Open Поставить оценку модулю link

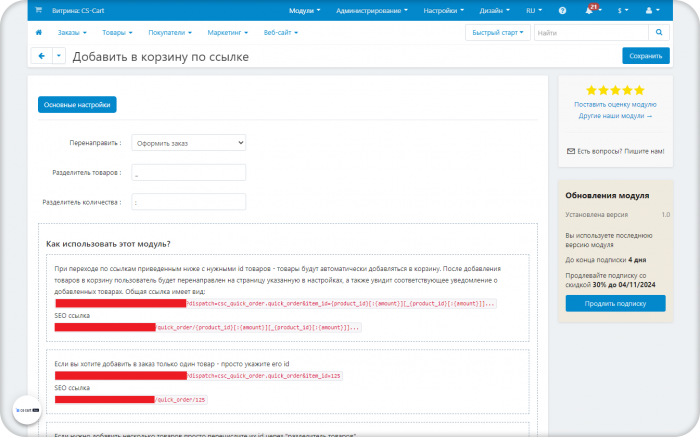coord(615,104)
